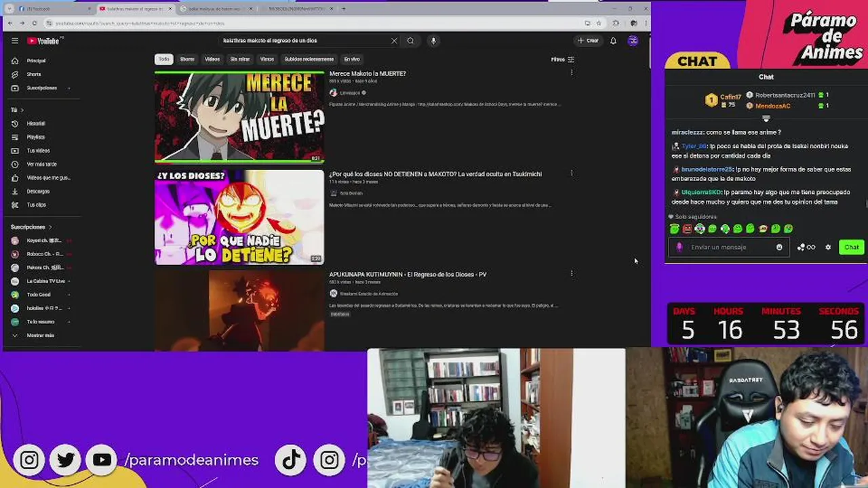The height and width of the screenshot is (488, 868).
Task: Open the Filtros menu
Action: click(x=563, y=60)
